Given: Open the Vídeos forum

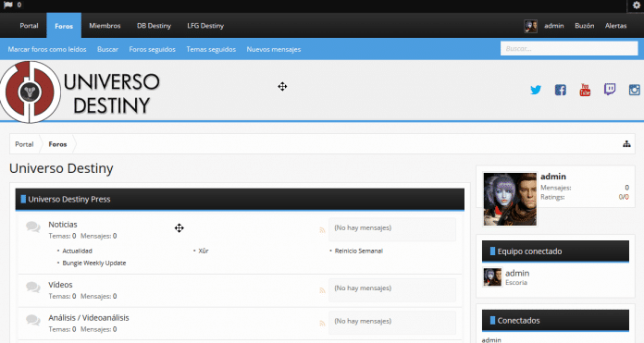Looking at the screenshot, I should point(60,285).
